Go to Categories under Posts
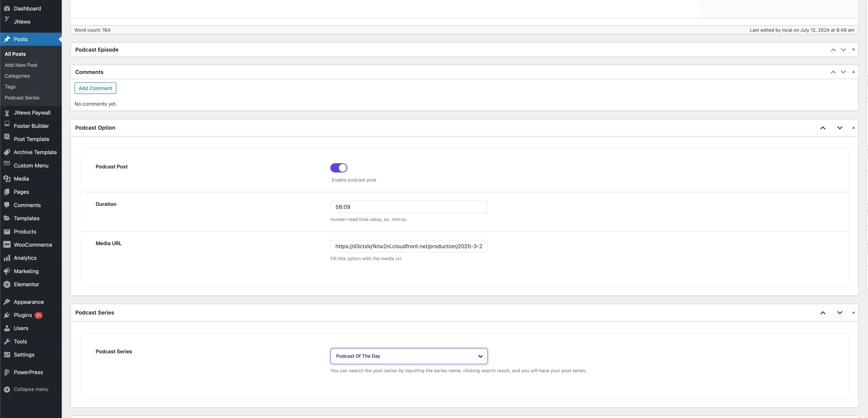The height and width of the screenshot is (418, 868). tap(17, 76)
